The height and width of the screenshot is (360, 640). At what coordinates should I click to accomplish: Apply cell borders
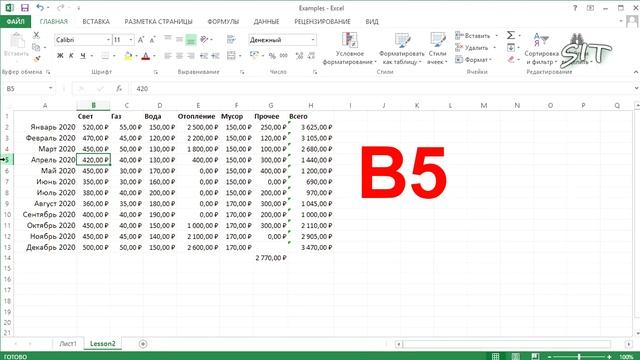click(x=105, y=56)
